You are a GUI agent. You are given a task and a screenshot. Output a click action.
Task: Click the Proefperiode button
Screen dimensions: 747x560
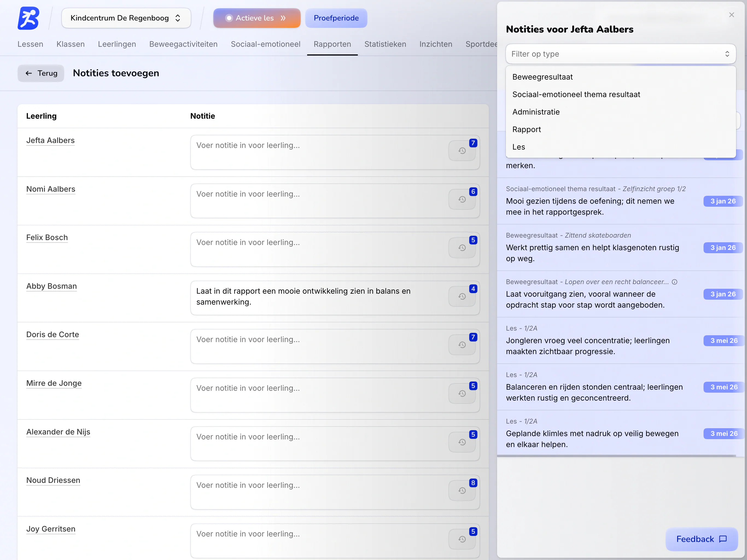pos(336,18)
